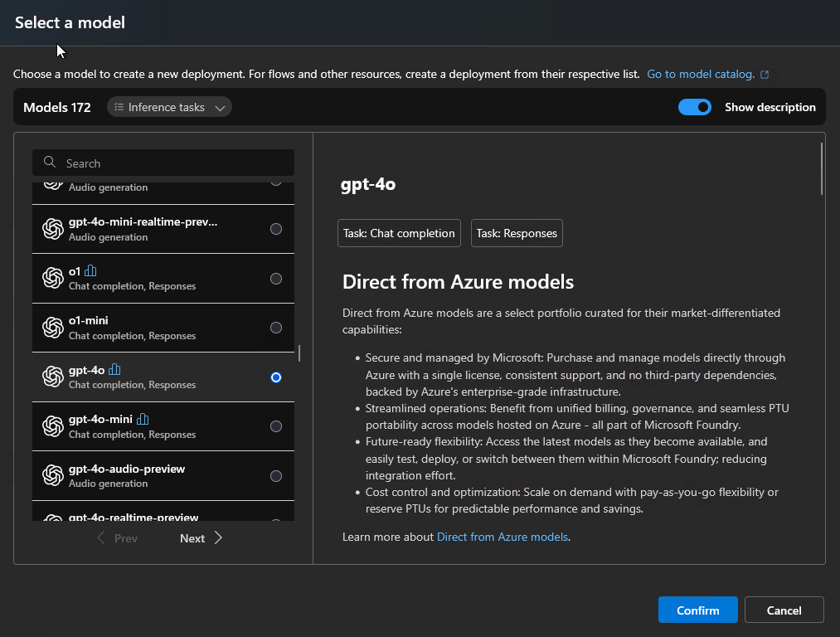This screenshot has width=840, height=637.
Task: Click gpt-4o-mini-realtime-prev... model name
Action: (143, 221)
